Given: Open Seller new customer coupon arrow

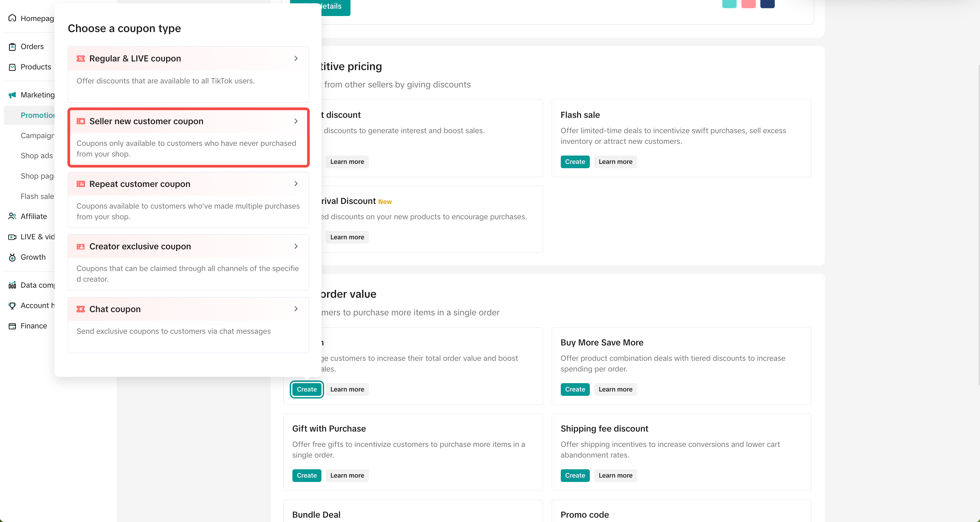Looking at the screenshot, I should [x=296, y=121].
